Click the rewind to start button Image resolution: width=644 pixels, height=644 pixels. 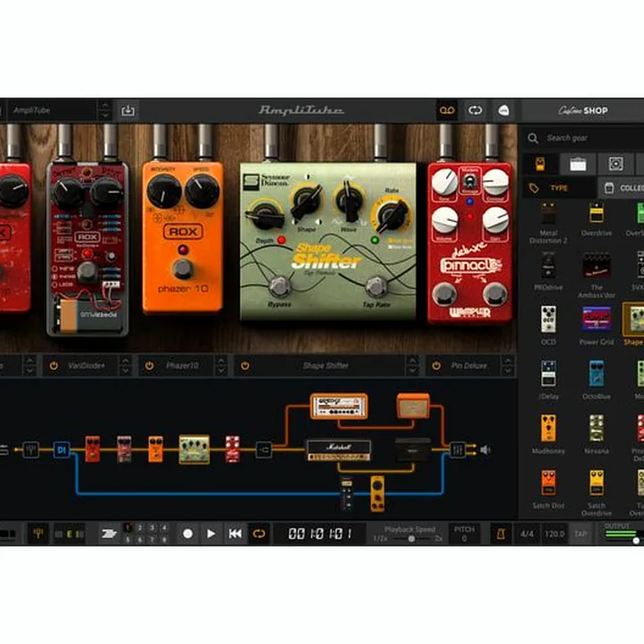[235, 533]
